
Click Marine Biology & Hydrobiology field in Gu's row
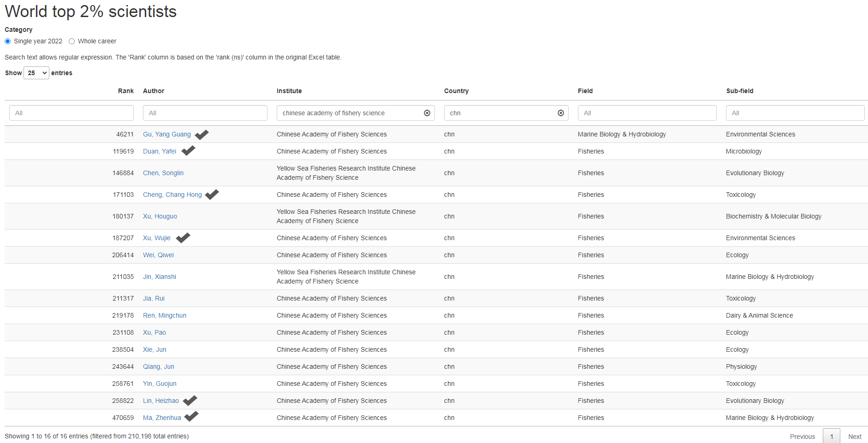tap(622, 134)
